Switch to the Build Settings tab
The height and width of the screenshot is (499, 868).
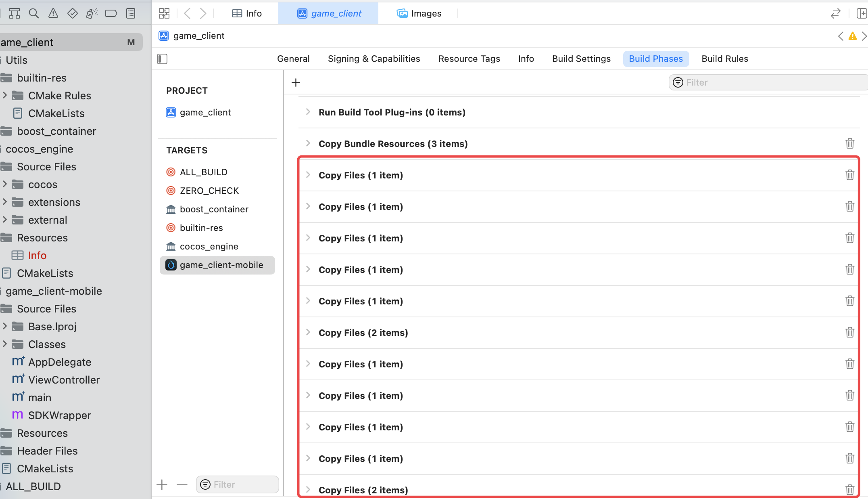581,59
